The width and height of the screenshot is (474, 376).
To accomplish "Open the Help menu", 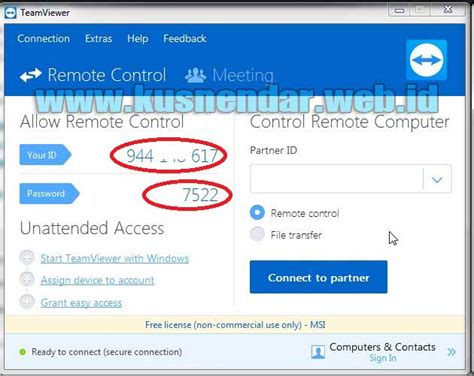I will [138, 39].
